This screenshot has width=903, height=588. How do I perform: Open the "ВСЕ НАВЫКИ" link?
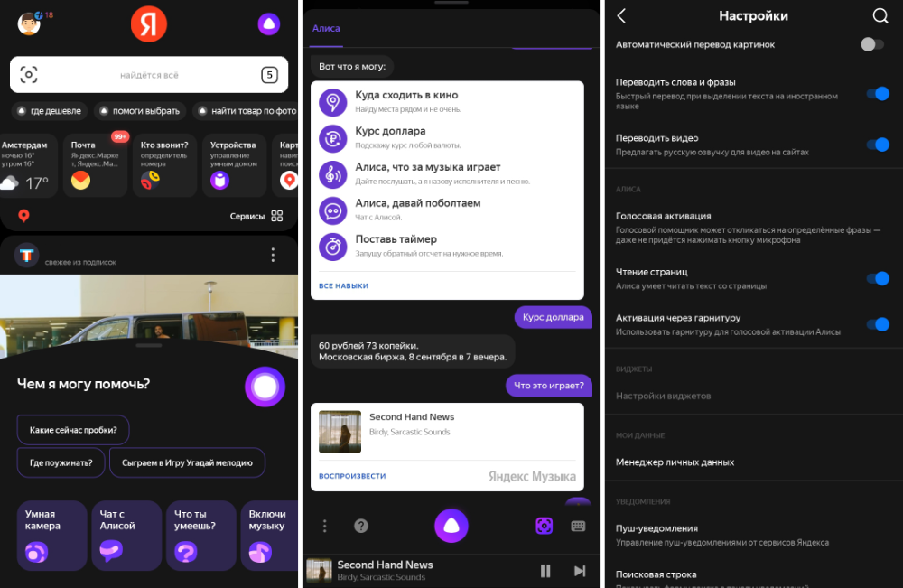tap(344, 285)
